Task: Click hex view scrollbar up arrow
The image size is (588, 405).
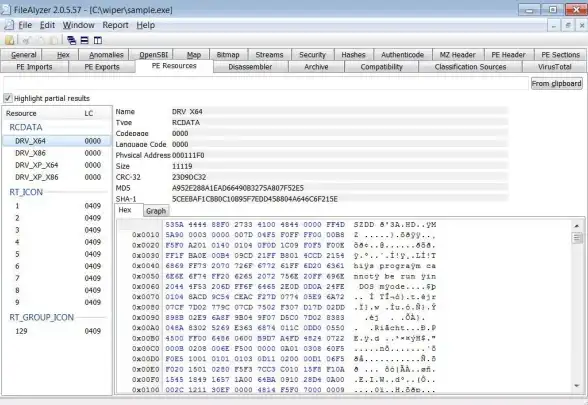Action: [x=577, y=226]
